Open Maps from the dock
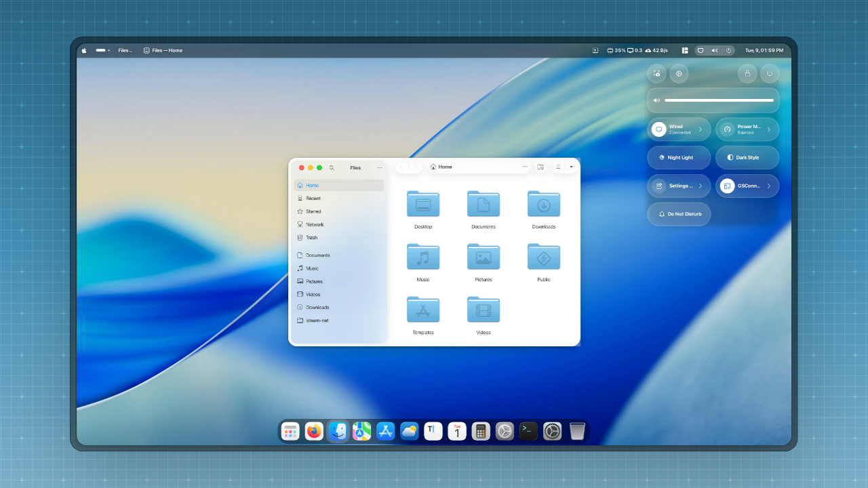The width and height of the screenshot is (868, 488). coord(361,431)
